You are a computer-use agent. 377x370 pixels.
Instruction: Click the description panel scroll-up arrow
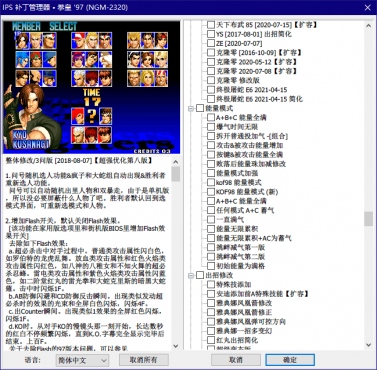click(x=176, y=162)
